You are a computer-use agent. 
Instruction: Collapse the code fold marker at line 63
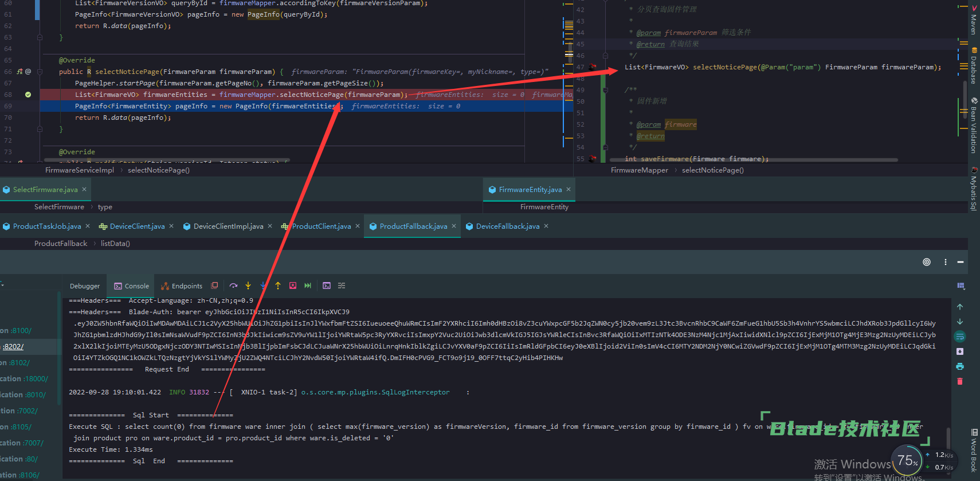click(x=40, y=37)
